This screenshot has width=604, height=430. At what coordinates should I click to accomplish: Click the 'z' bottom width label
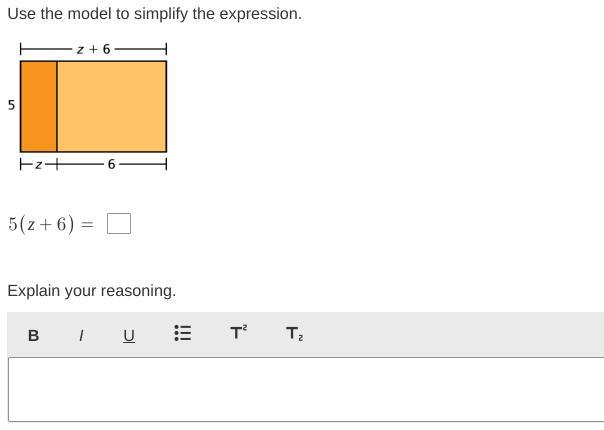38,164
